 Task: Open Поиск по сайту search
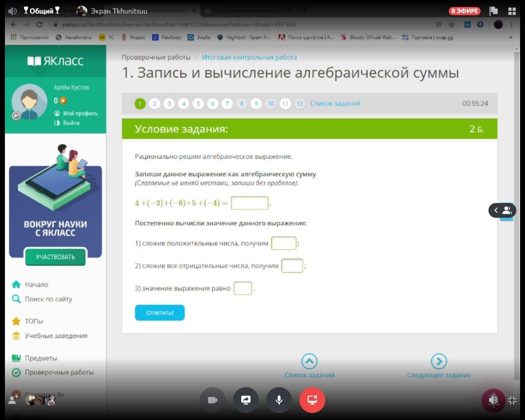click(x=48, y=299)
